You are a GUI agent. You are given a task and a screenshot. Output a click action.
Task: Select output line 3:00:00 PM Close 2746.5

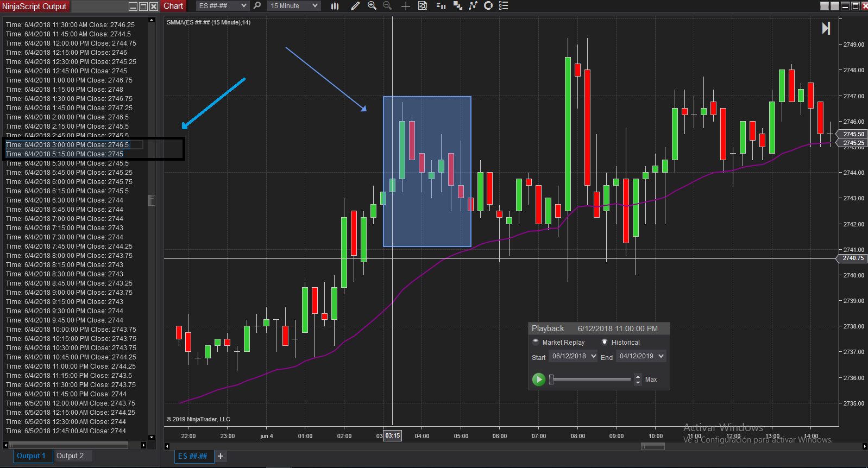click(x=67, y=145)
